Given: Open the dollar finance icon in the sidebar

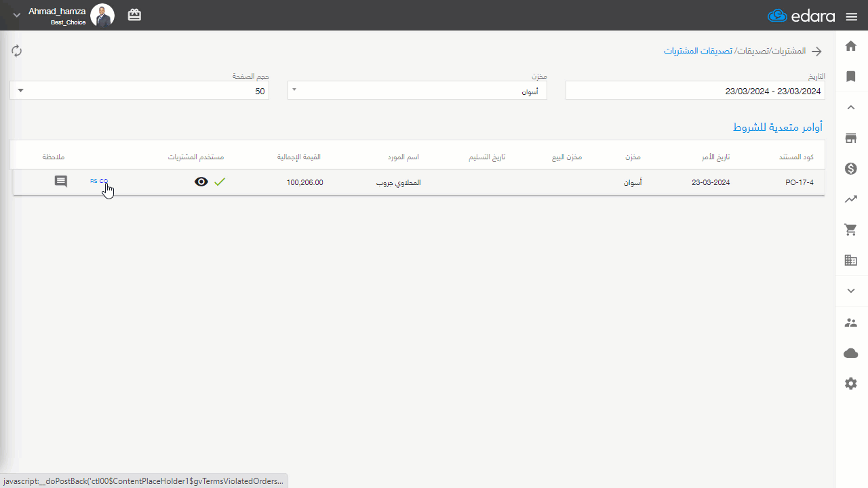Looking at the screenshot, I should coord(851,169).
